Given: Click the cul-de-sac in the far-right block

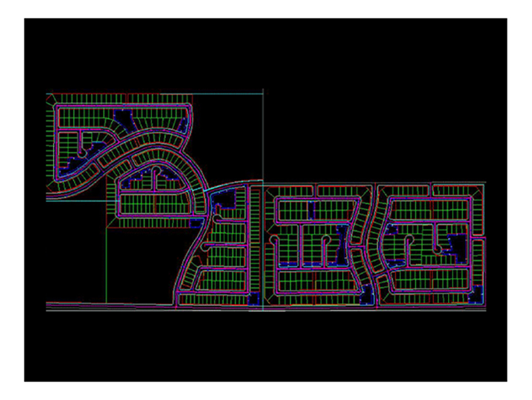Looking at the screenshot, I should (438, 249).
